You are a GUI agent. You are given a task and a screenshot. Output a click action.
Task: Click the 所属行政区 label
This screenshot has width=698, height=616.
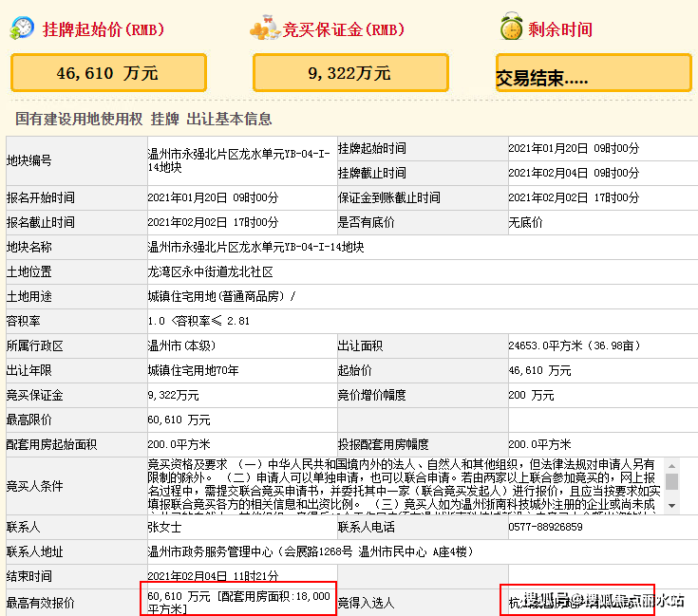[x=35, y=346]
